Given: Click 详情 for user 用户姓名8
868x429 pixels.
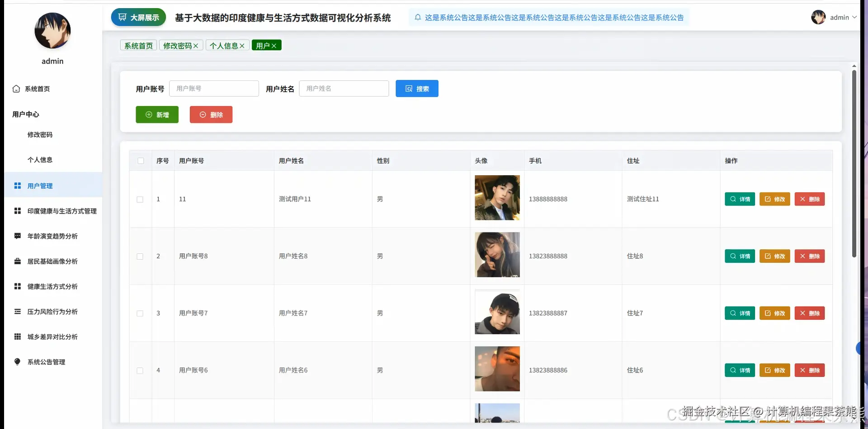Looking at the screenshot, I should (740, 256).
